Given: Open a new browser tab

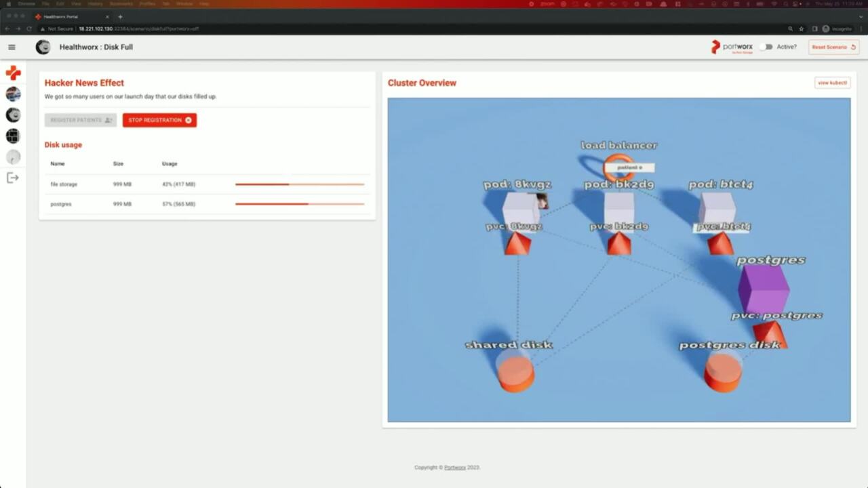Looking at the screenshot, I should coord(120,16).
